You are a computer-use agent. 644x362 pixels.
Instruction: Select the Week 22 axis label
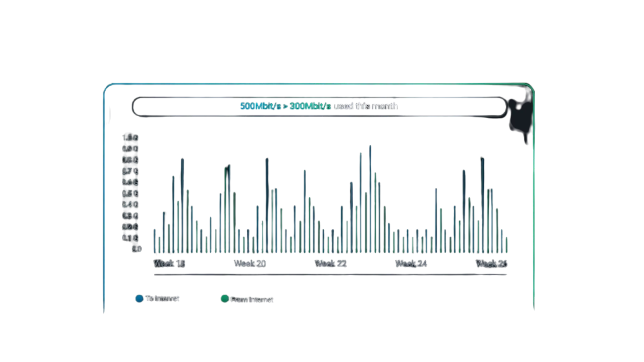point(330,263)
